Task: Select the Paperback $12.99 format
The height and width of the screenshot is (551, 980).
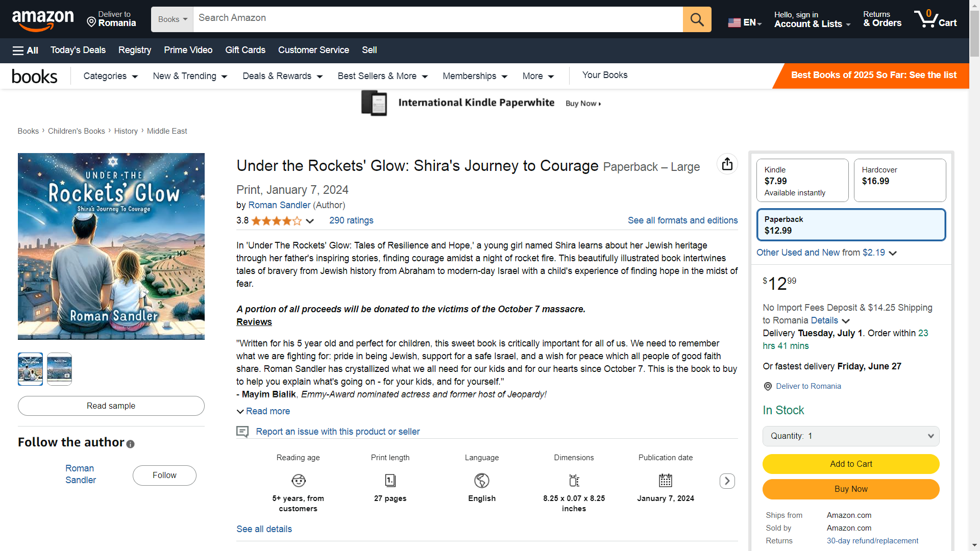Action: click(x=851, y=225)
